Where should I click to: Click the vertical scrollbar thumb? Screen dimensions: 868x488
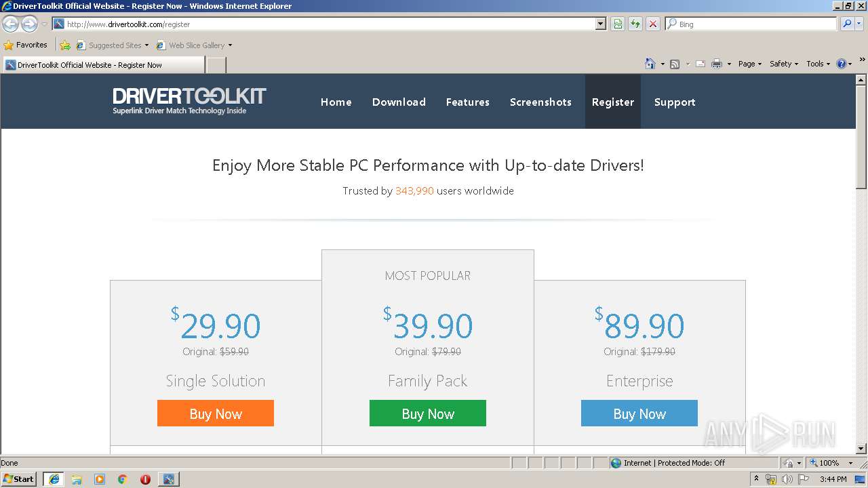(861, 137)
